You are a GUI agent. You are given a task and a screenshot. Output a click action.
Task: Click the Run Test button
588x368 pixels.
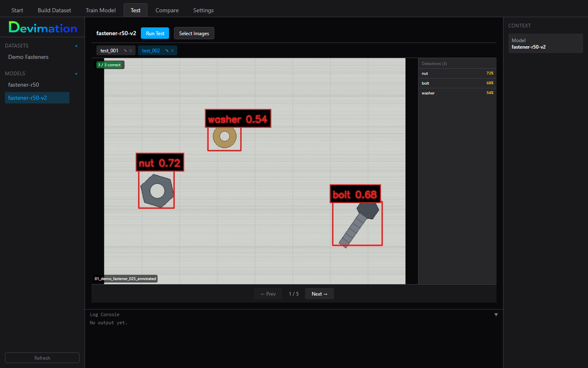pos(155,33)
